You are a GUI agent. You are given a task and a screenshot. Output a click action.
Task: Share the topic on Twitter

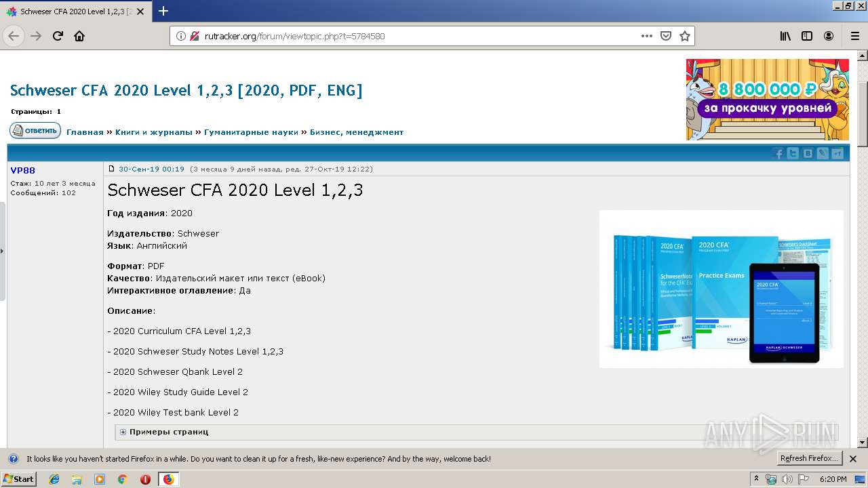pyautogui.click(x=793, y=153)
